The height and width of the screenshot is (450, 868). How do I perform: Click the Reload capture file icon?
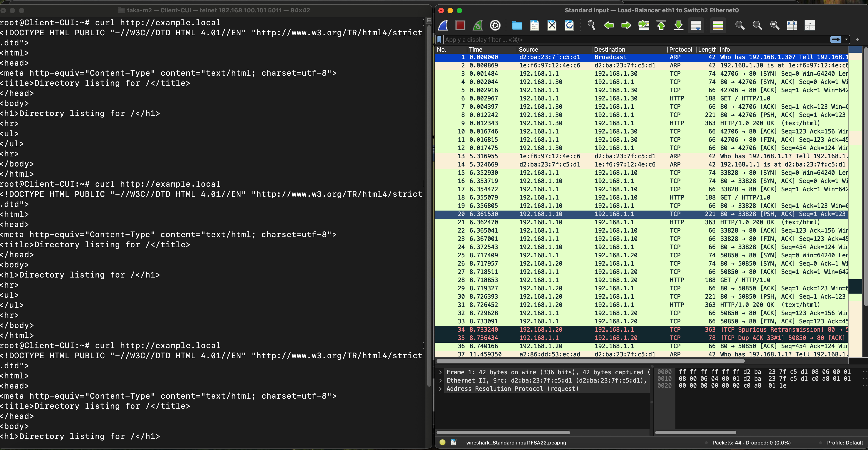[x=569, y=25]
